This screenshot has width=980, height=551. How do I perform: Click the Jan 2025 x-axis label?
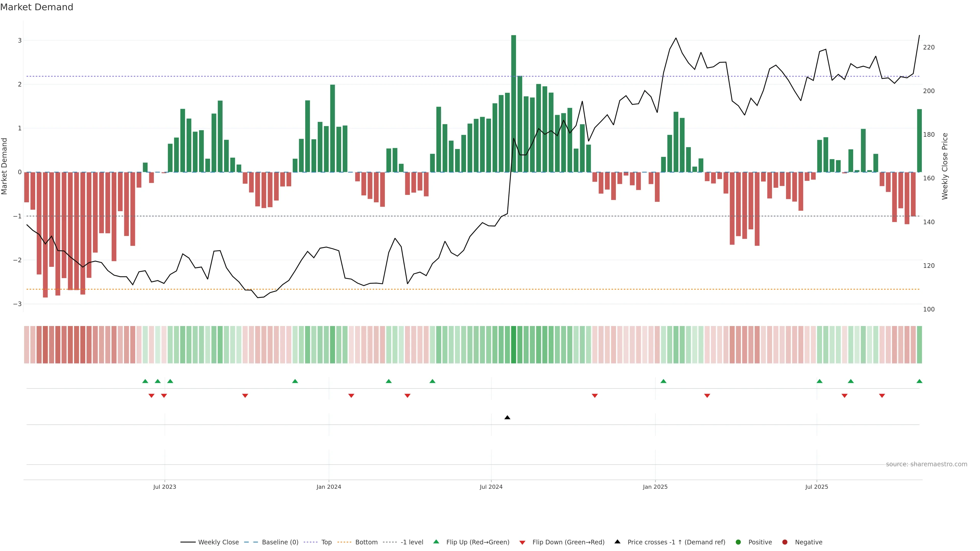pyautogui.click(x=655, y=487)
